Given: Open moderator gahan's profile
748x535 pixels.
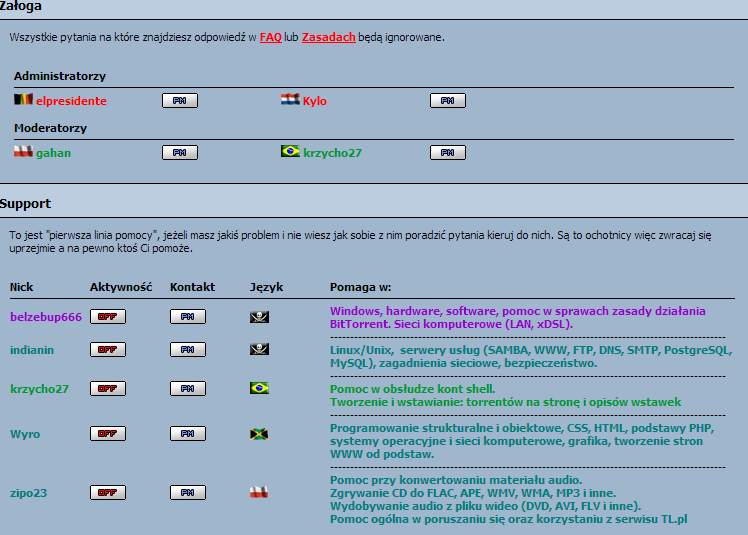Looking at the screenshot, I should click(x=53, y=153).
